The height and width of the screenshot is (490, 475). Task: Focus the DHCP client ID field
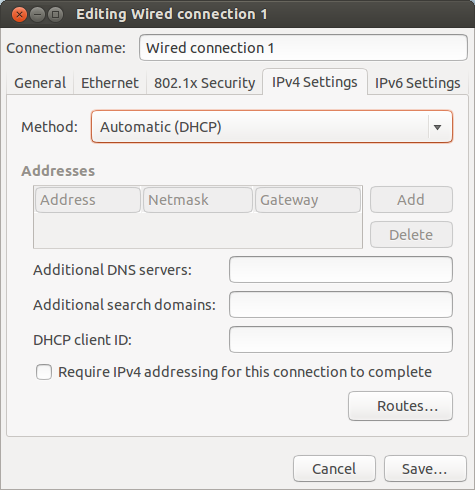[341, 340]
